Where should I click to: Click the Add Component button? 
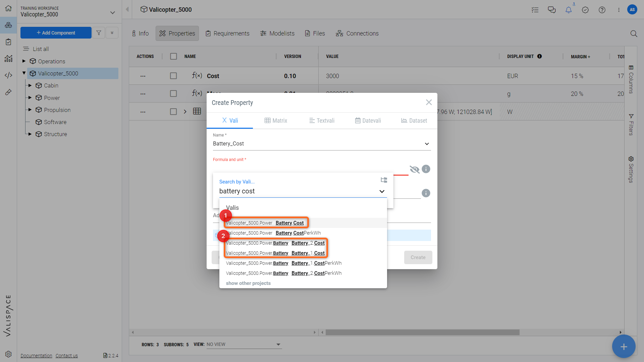coord(56,33)
